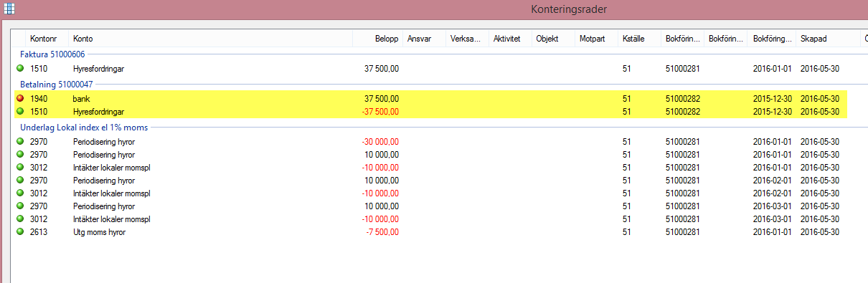Click 37 500,00 in the Faktura Hyresfordringar row

pos(382,69)
